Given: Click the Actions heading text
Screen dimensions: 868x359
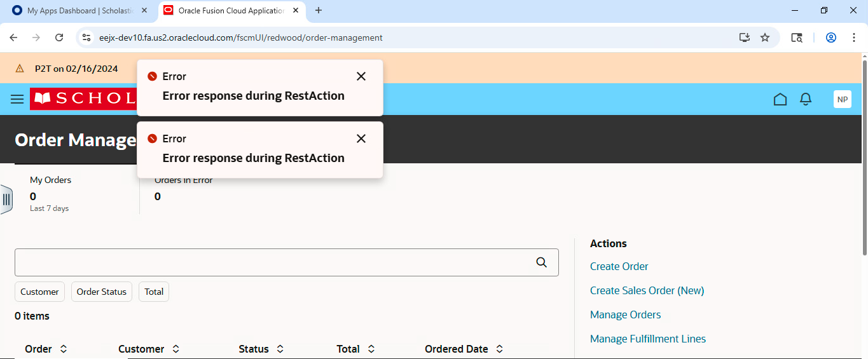Looking at the screenshot, I should pos(609,243).
